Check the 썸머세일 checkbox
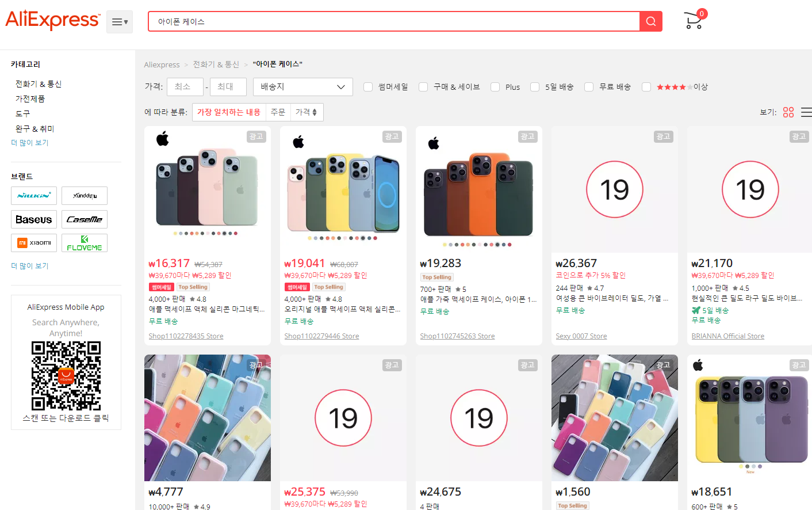Viewport: 812px width, 510px height. tap(368, 87)
